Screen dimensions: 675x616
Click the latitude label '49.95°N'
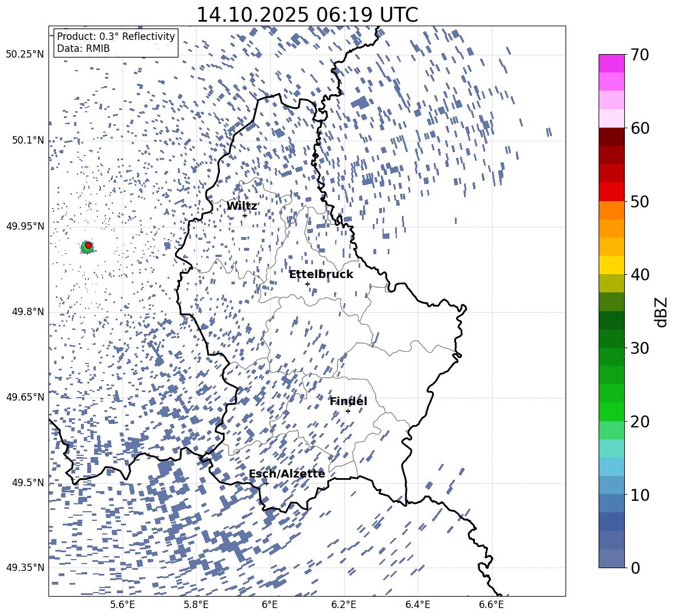point(25,226)
